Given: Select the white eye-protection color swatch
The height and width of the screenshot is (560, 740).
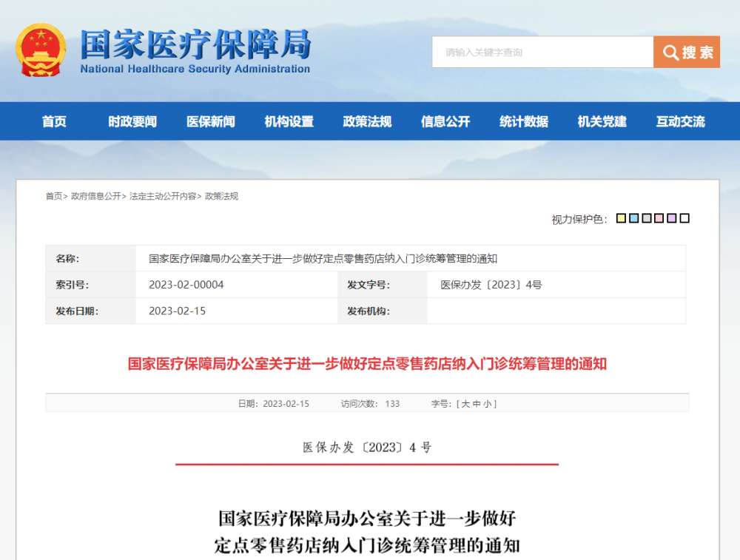Looking at the screenshot, I should [x=684, y=218].
